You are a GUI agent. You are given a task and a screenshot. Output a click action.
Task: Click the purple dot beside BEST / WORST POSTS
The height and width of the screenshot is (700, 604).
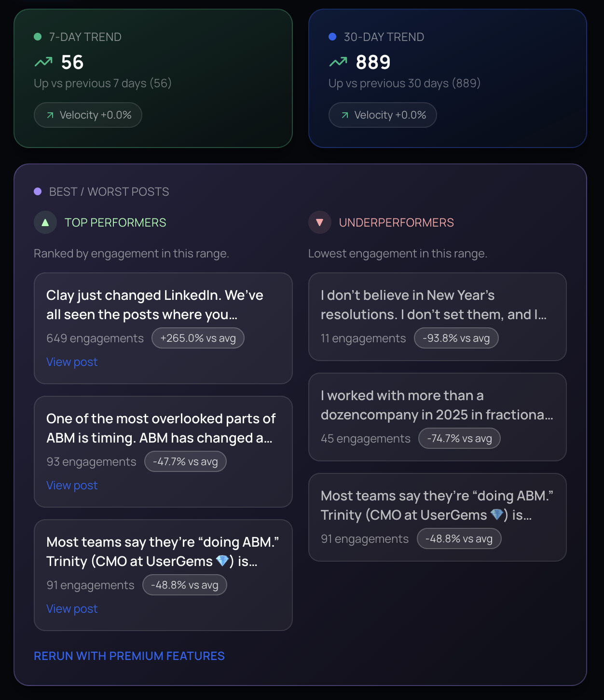point(37,191)
